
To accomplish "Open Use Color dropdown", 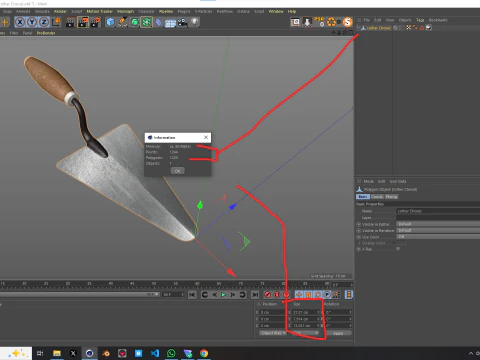I will [x=438, y=237].
